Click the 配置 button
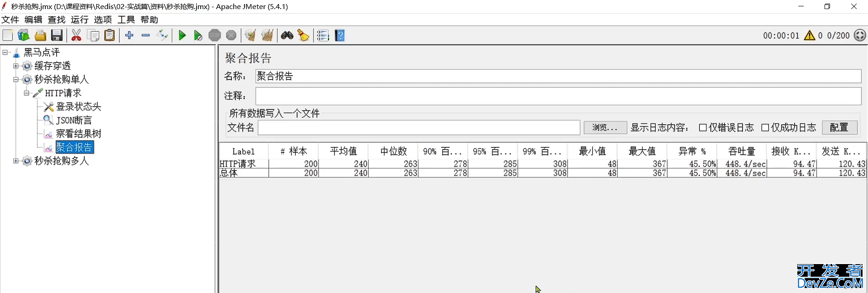The image size is (868, 293). pos(839,128)
